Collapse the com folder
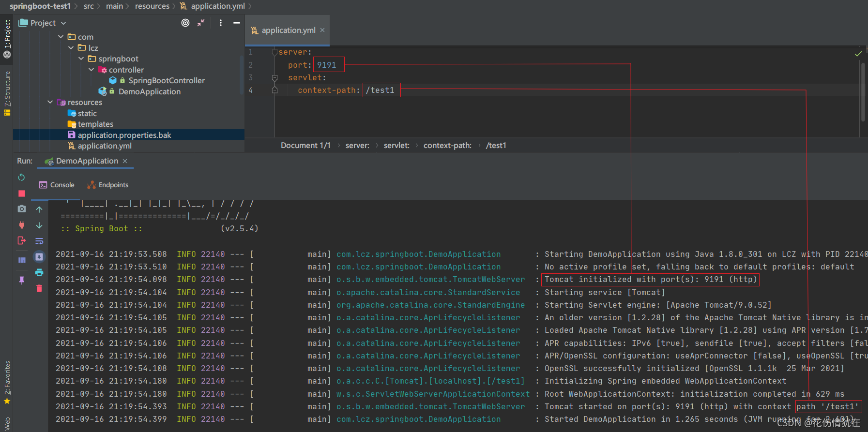The height and width of the screenshot is (432, 868). [61, 37]
